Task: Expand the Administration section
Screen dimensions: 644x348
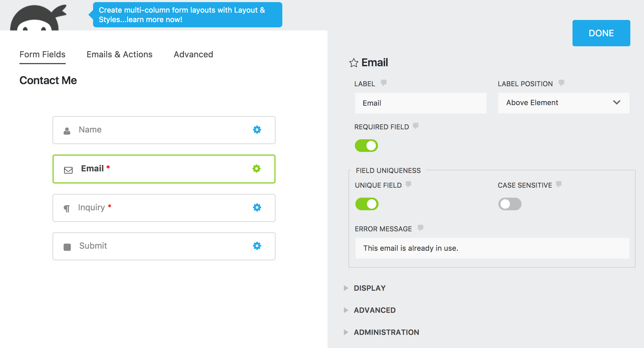Action: click(386, 332)
